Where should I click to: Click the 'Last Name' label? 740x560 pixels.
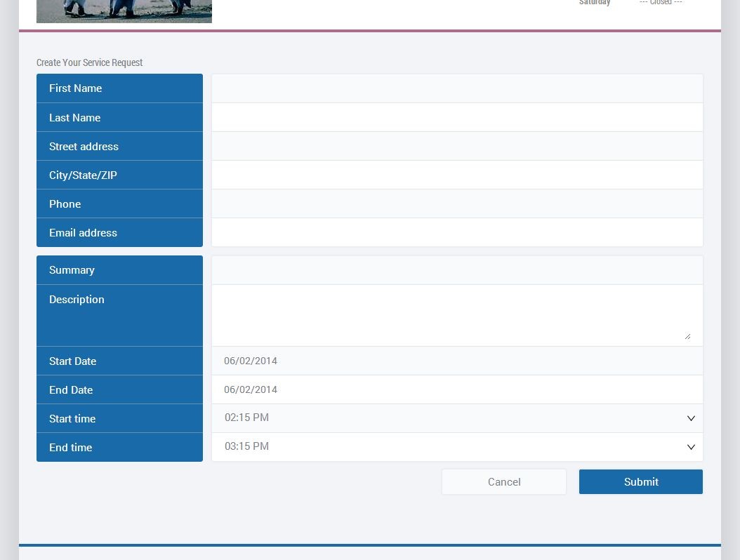(74, 117)
